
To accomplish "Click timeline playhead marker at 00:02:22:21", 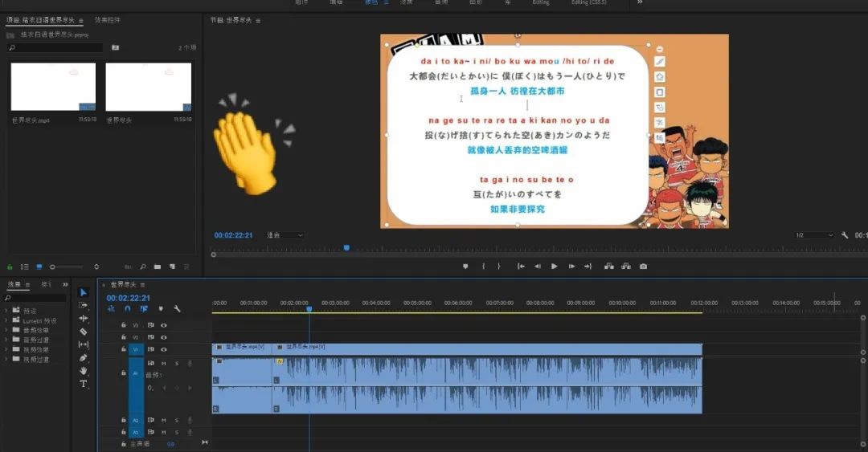I will (x=309, y=309).
